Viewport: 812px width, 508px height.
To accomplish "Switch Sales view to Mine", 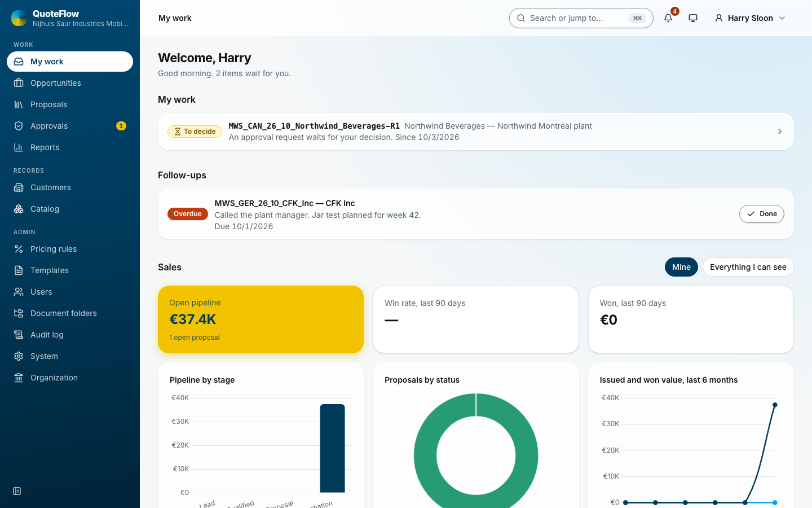I will (681, 267).
